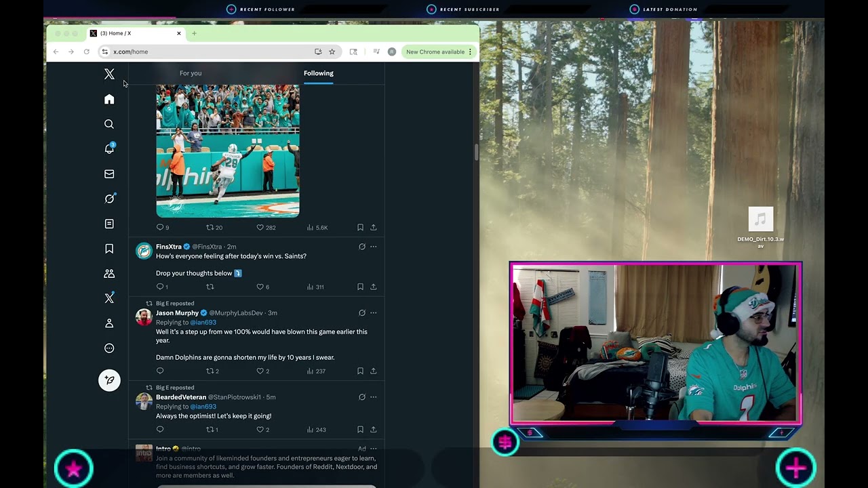Viewport: 868px width, 488px height.
Task: Reply to BeardedVeteran's post
Action: pyautogui.click(x=160, y=430)
